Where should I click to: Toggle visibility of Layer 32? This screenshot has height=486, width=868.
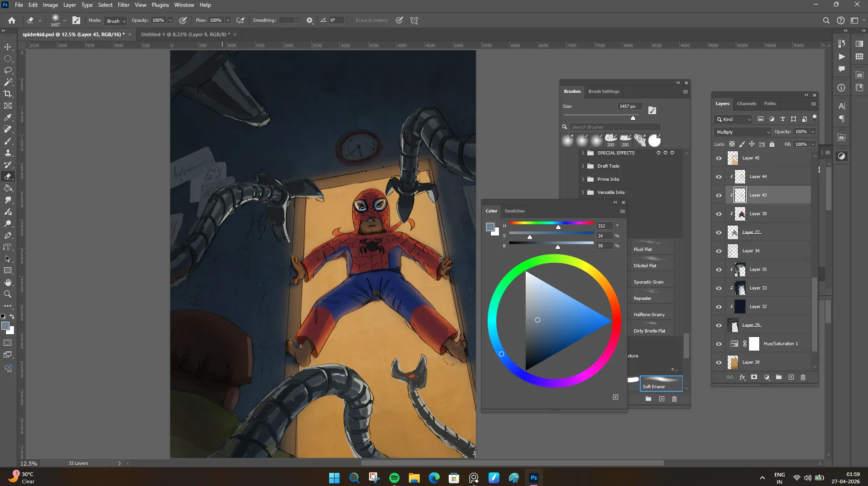click(x=719, y=307)
